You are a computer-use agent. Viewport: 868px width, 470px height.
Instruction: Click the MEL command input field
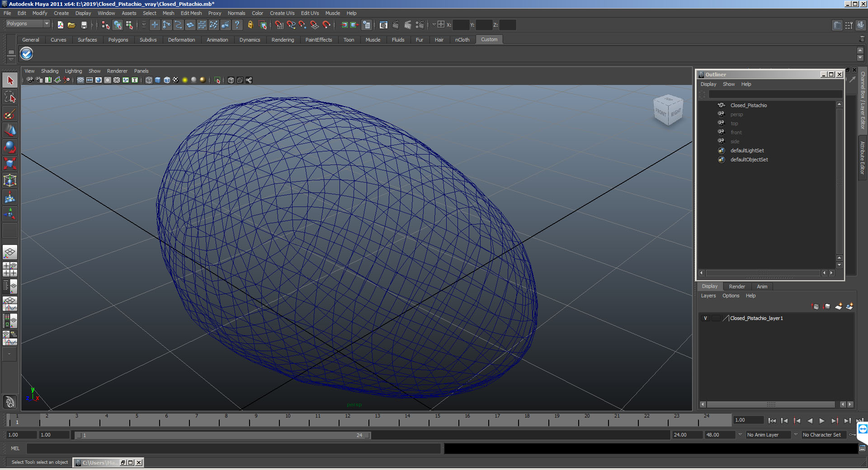pos(234,448)
